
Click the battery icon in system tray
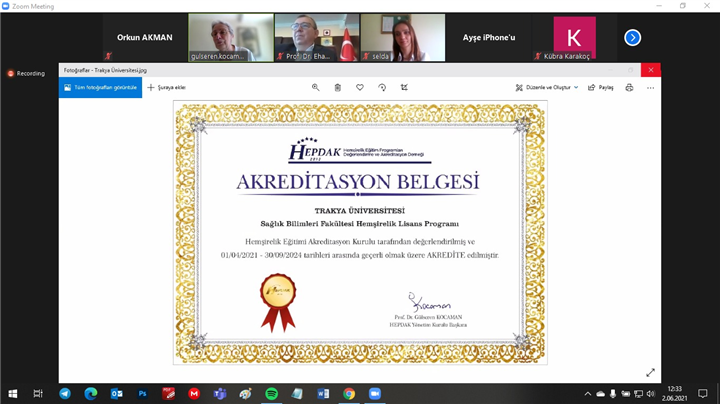click(625, 393)
